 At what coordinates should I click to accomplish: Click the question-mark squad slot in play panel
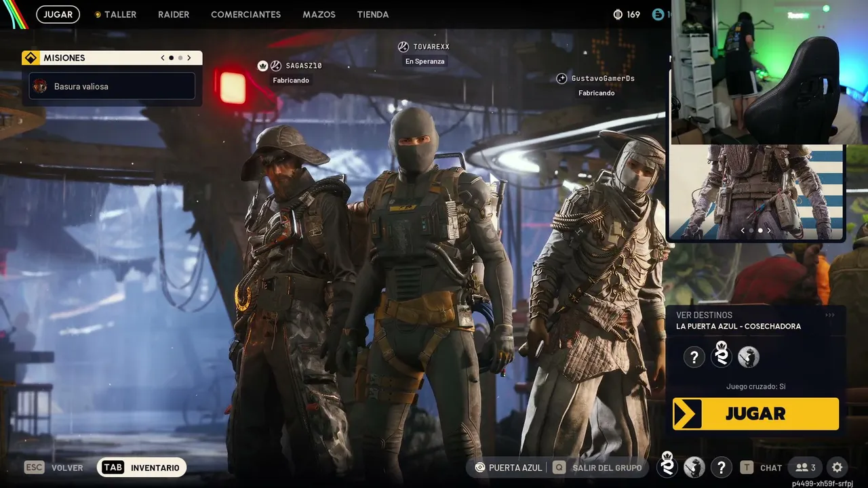[694, 357]
